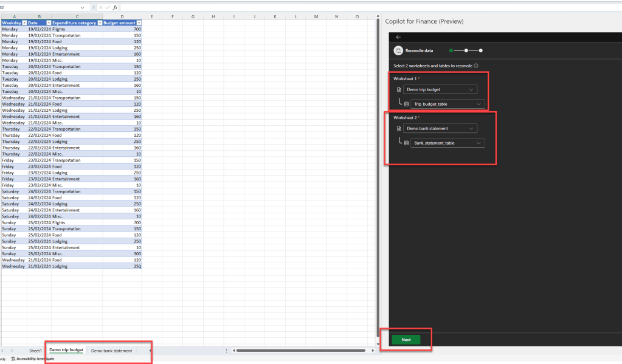Click the table icon beside Trip_budget_table
Image resolution: width=622 pixels, height=364 pixels.
[x=407, y=104]
